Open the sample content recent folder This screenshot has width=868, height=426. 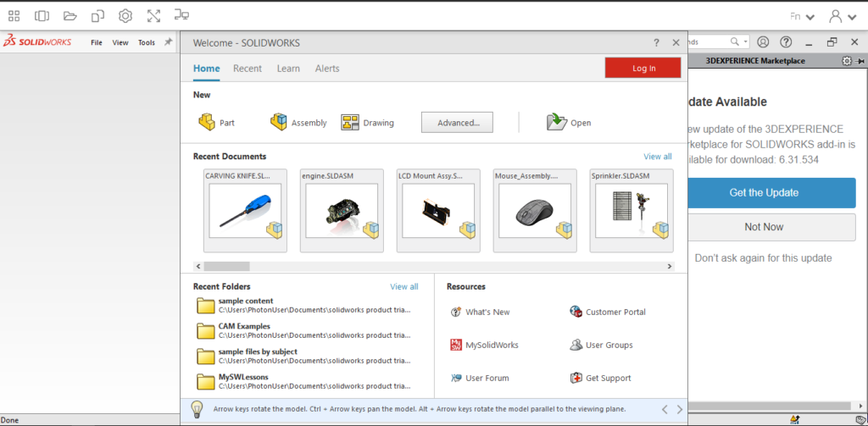[x=304, y=306]
